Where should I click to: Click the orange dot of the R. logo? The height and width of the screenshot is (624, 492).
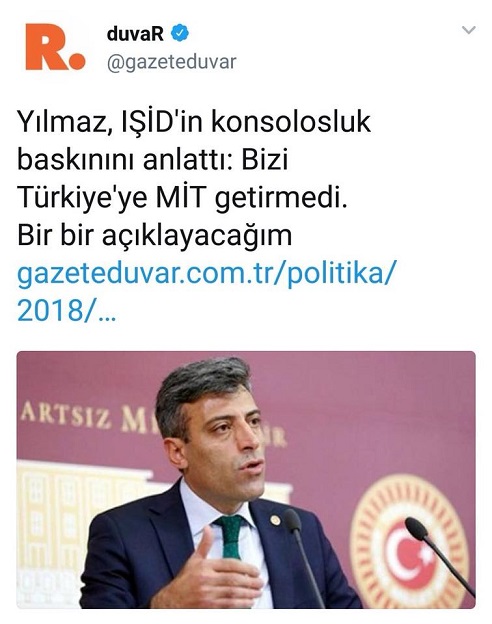coord(77,62)
